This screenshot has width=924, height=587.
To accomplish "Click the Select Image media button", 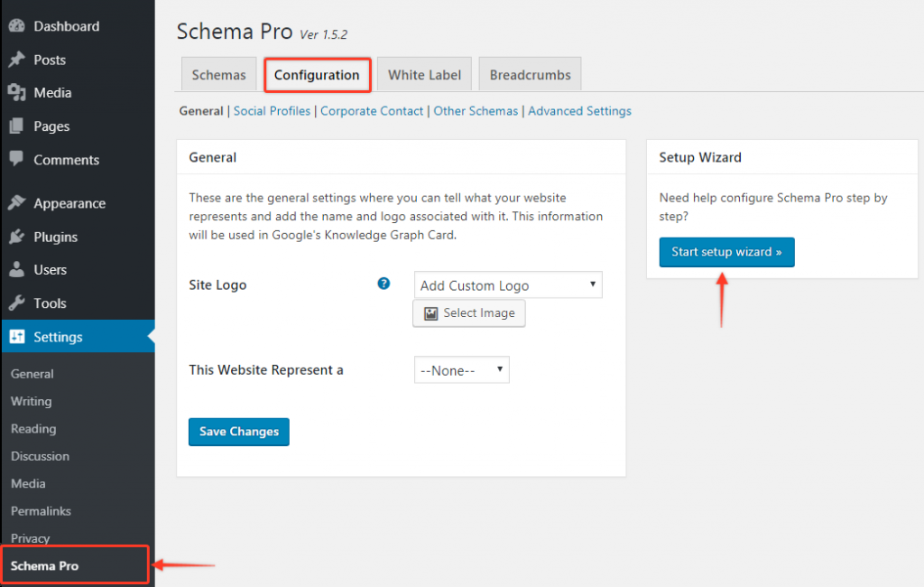I will (x=468, y=313).
